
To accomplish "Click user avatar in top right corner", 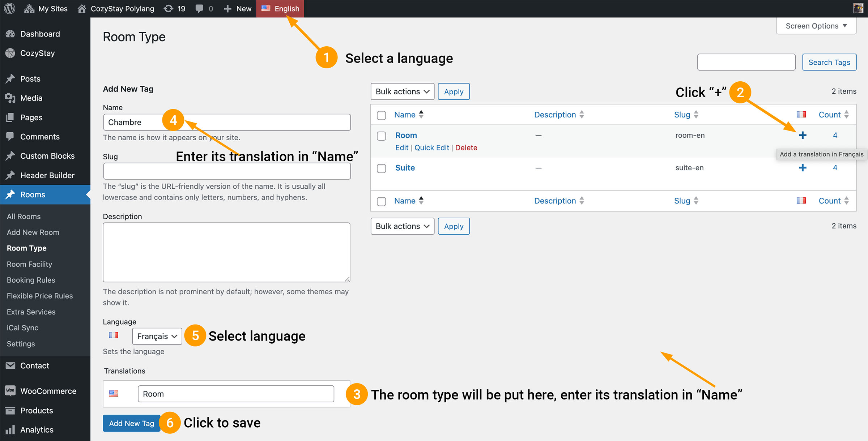I will (x=858, y=8).
